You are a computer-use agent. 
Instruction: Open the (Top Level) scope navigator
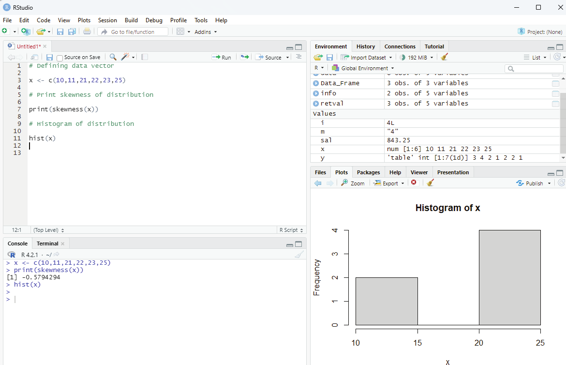(48, 230)
